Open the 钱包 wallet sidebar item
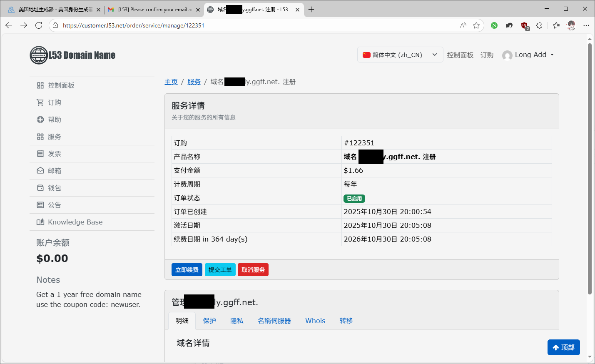This screenshot has height=364, width=595. (54, 188)
